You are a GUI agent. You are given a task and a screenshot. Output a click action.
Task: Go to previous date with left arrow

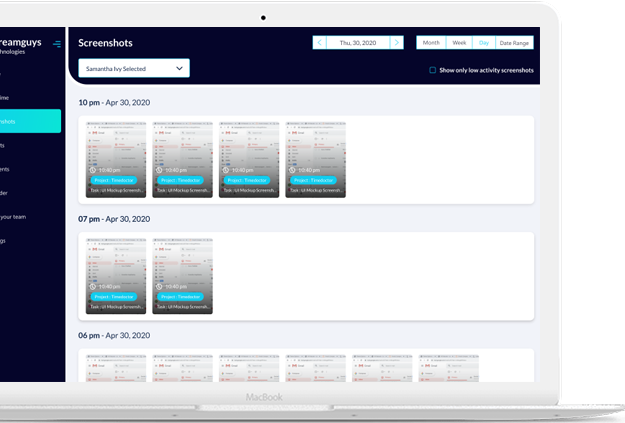click(x=319, y=43)
